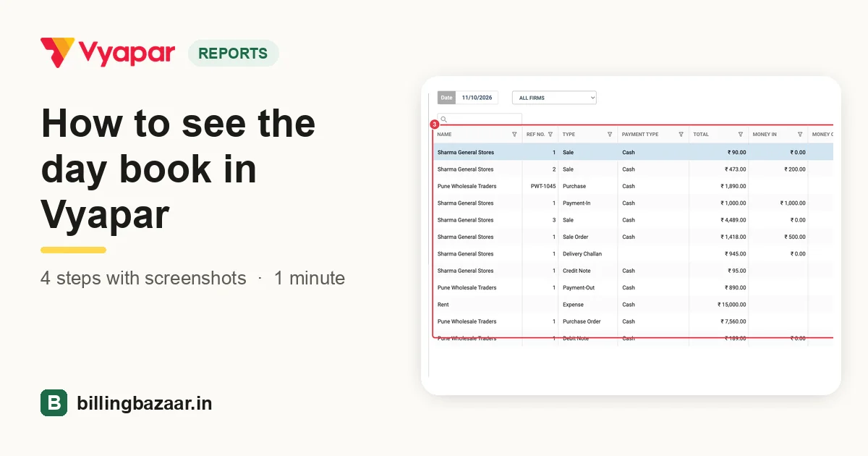Select the ₹ 7,560.00 total cell

733,321
